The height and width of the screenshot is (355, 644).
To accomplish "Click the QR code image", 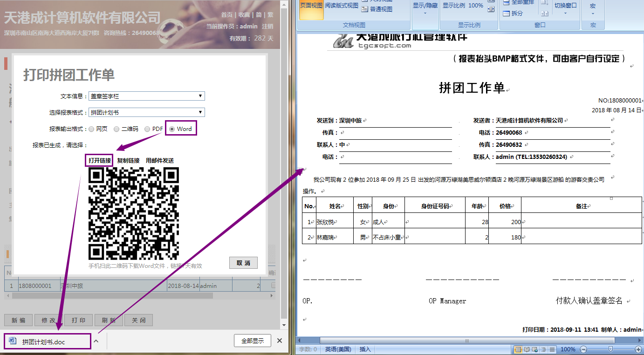I will pyautogui.click(x=134, y=213).
